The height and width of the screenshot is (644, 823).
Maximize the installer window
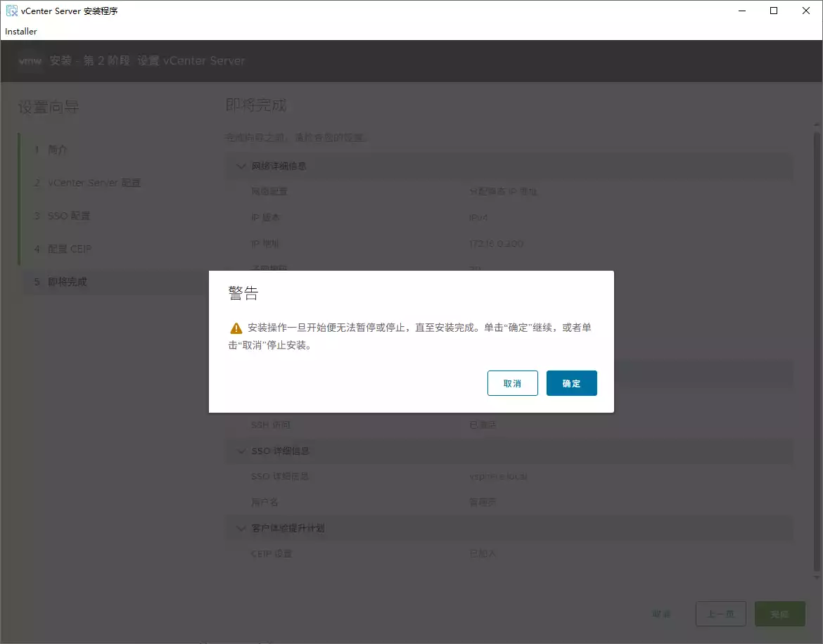774,11
